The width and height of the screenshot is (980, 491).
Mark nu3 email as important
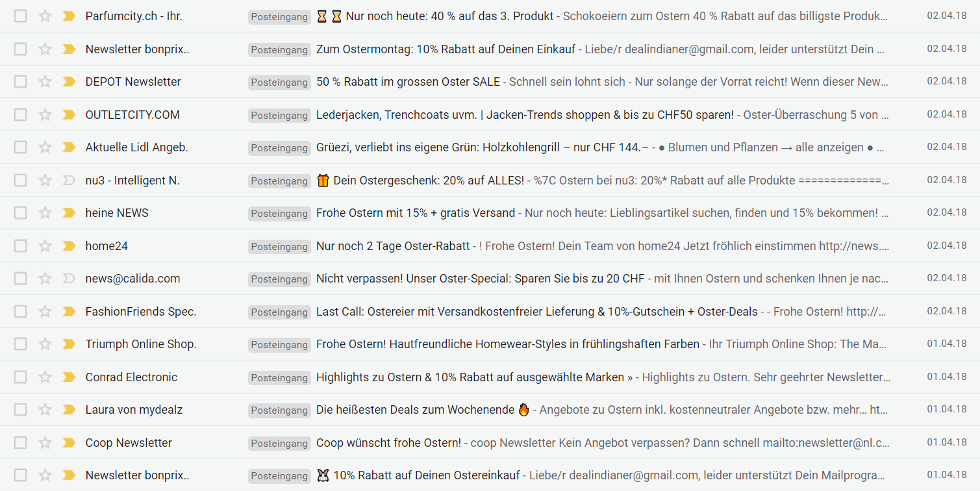69,181
